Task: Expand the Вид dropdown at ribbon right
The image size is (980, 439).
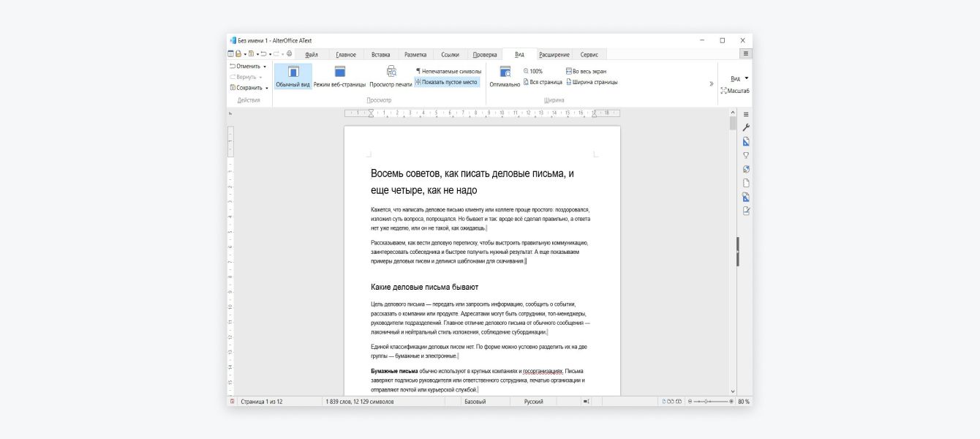Action: 747,78
